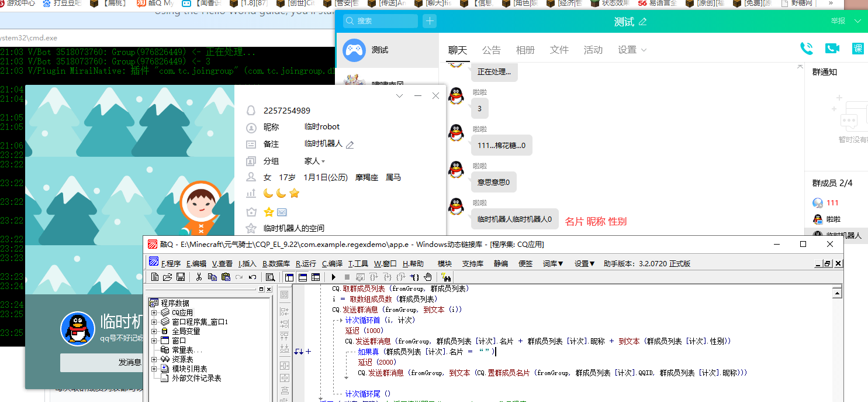Click Open file icon in IDE toolbar
Viewport: 868px width, 402px height.
(x=168, y=277)
